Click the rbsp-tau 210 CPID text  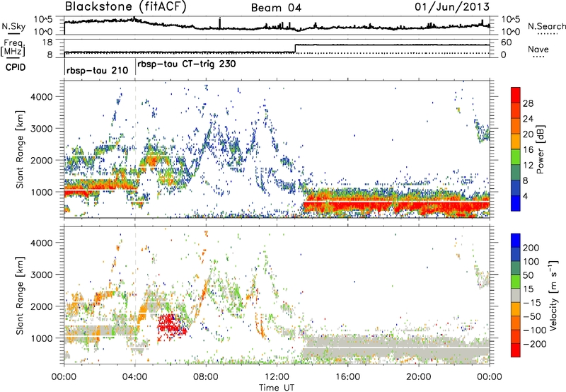click(98, 70)
